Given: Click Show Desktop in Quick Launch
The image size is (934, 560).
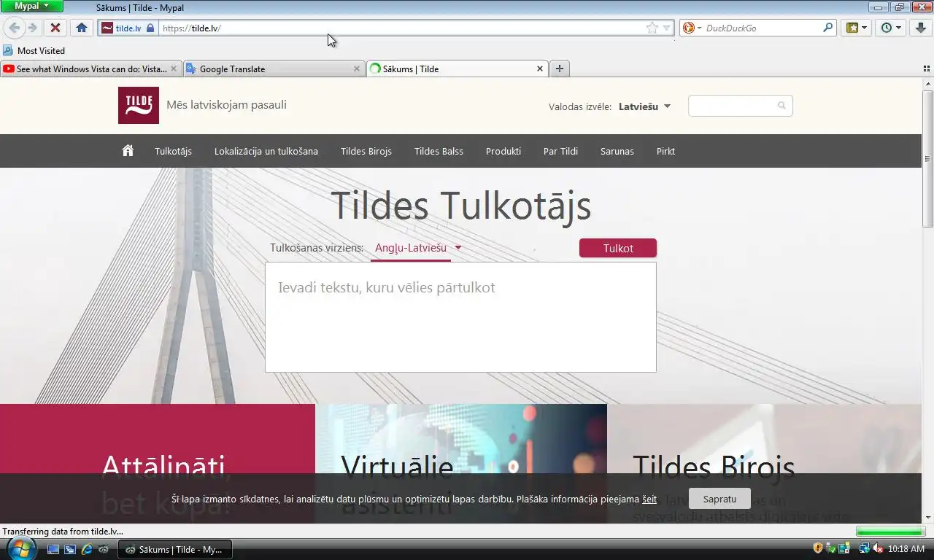Looking at the screenshot, I should 53,549.
